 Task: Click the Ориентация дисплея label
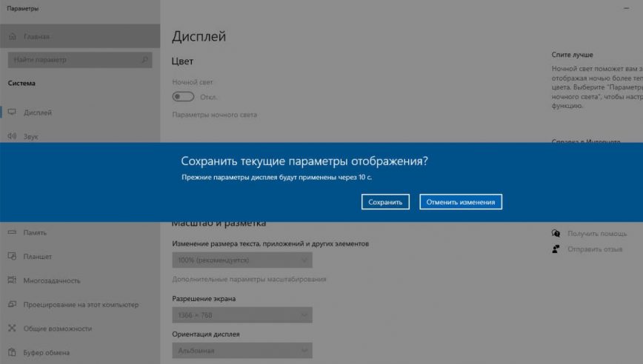[206, 334]
